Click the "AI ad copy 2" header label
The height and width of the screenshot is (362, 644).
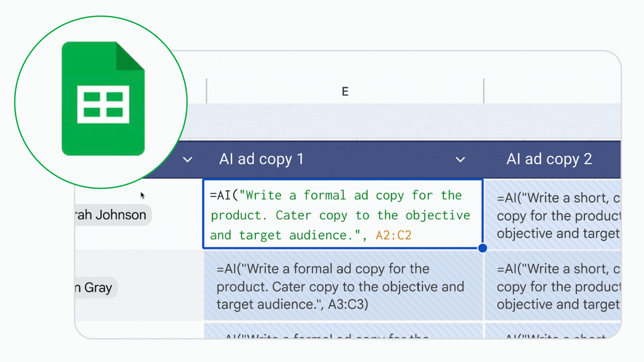[x=549, y=159]
